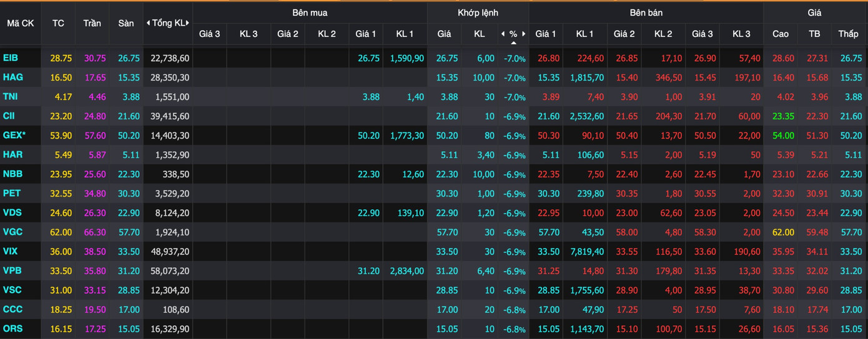Click the Trần ceiling price header
Image resolution: width=868 pixels, height=339 pixels.
pyautogui.click(x=92, y=23)
